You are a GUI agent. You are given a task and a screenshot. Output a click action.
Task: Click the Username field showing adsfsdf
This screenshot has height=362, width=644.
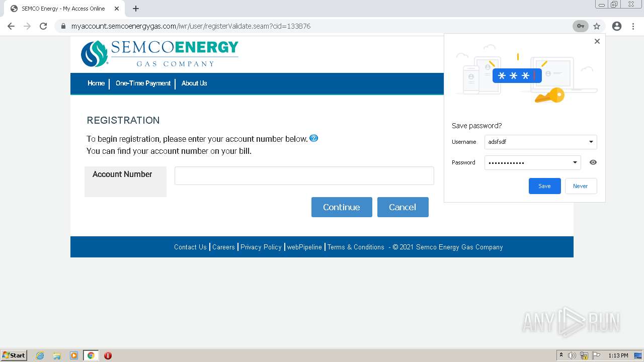pyautogui.click(x=540, y=142)
